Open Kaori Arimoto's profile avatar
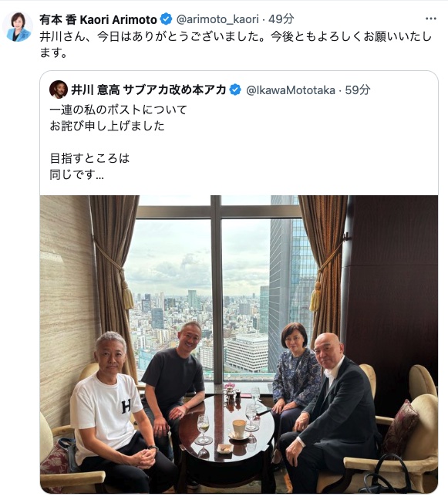448x500 pixels. tap(18, 27)
